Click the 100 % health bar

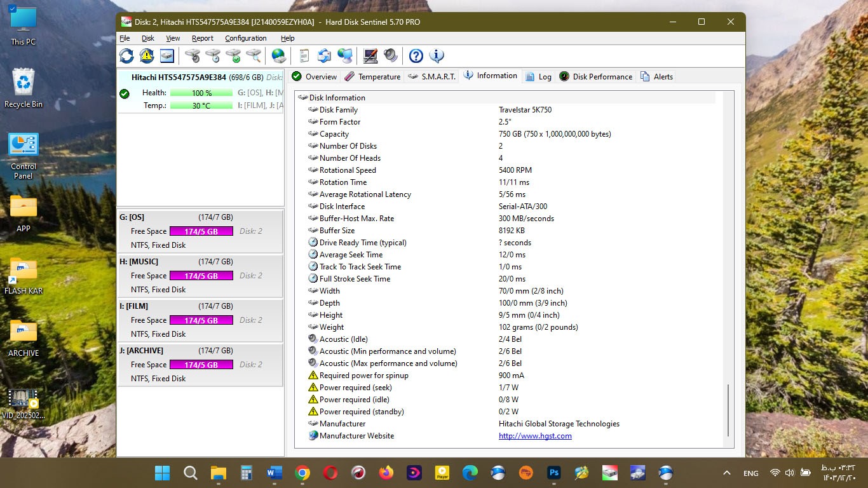click(201, 93)
